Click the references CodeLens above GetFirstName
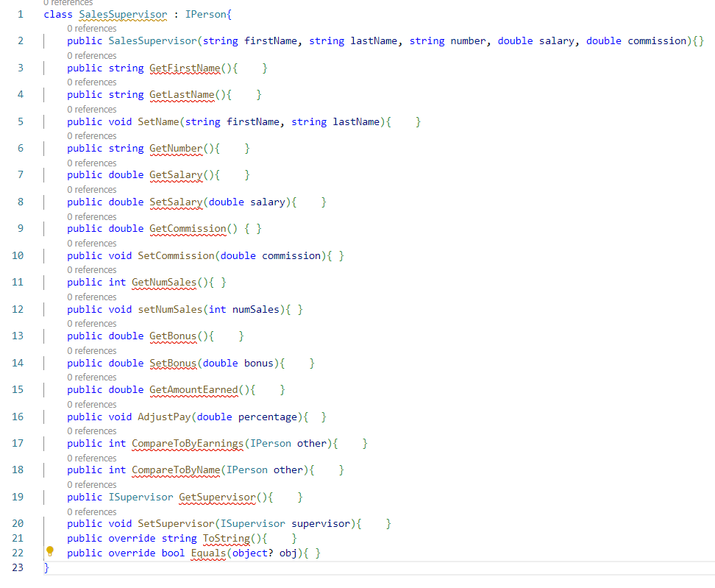 (92, 56)
